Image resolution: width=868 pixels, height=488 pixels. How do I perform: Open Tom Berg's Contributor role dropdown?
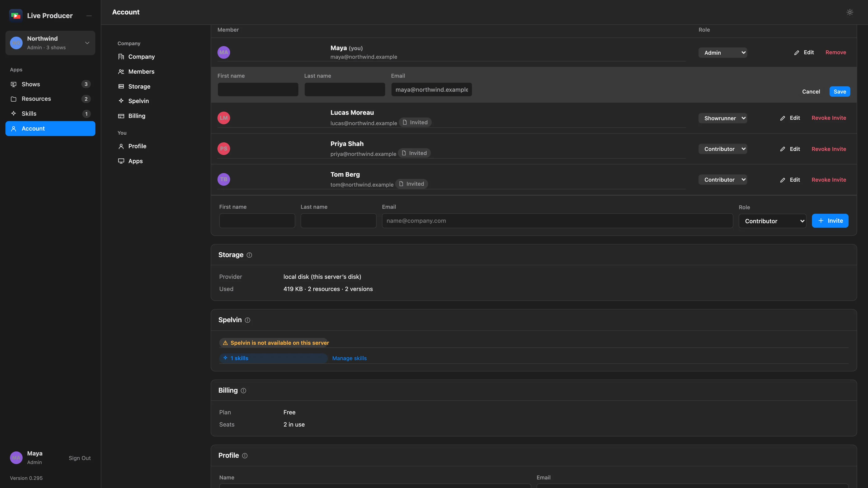(723, 180)
